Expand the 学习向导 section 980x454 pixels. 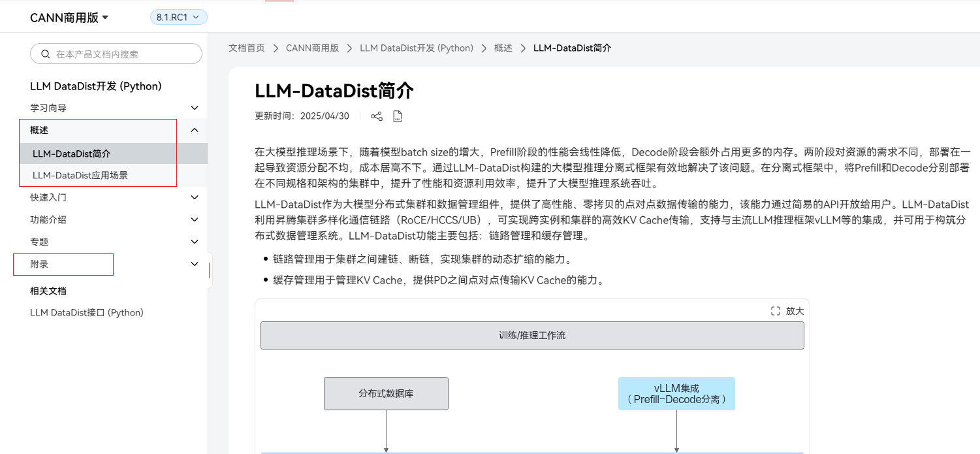coord(195,108)
